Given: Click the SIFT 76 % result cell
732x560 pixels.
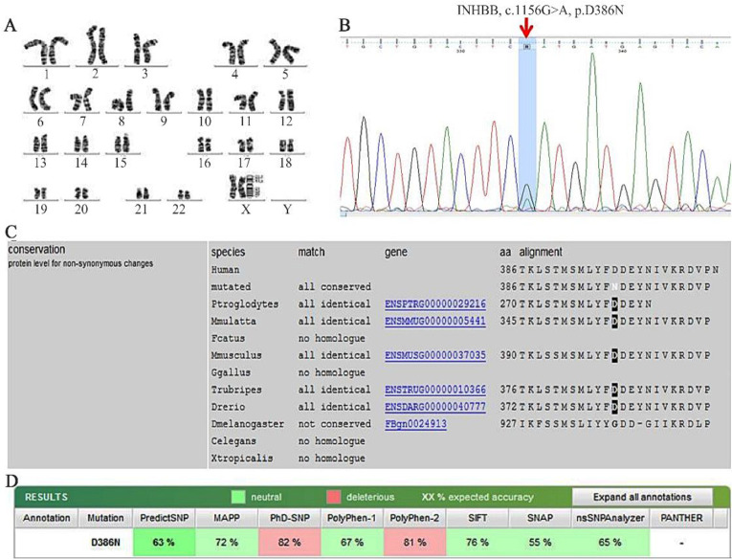Looking at the screenshot, I should (x=477, y=542).
